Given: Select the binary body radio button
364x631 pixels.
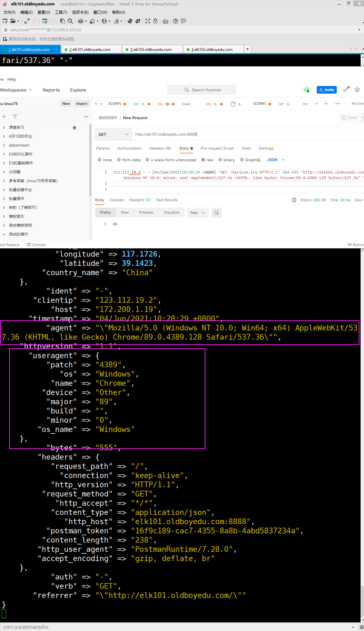Looking at the screenshot, I should click(220, 160).
